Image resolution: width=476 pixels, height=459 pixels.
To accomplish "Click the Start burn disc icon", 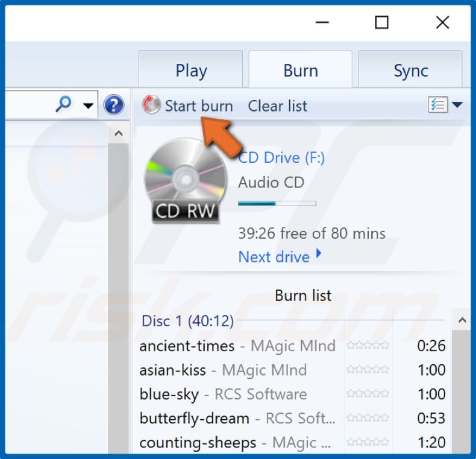I will (x=151, y=104).
